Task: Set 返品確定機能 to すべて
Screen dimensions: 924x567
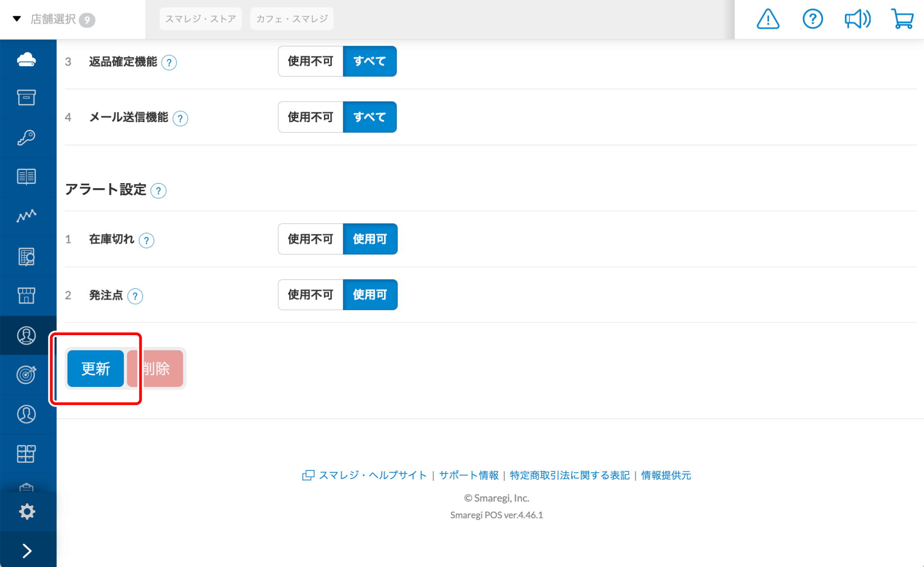Action: coord(370,61)
